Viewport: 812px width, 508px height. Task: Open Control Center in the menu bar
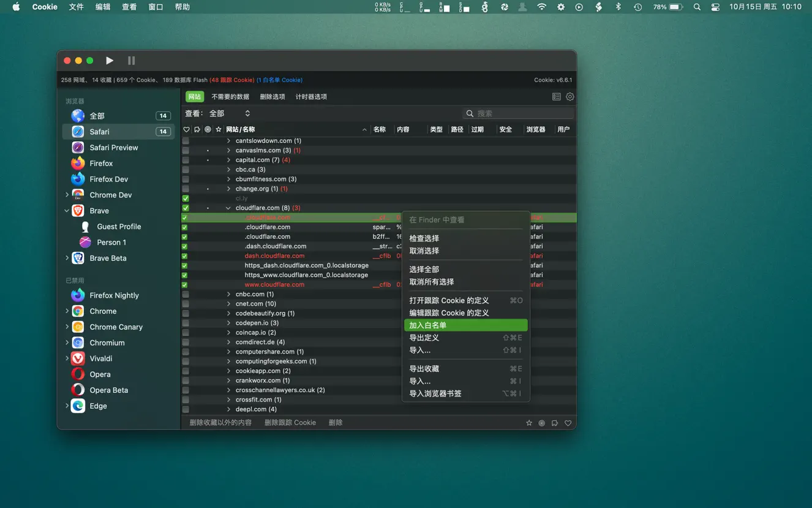[x=715, y=7]
